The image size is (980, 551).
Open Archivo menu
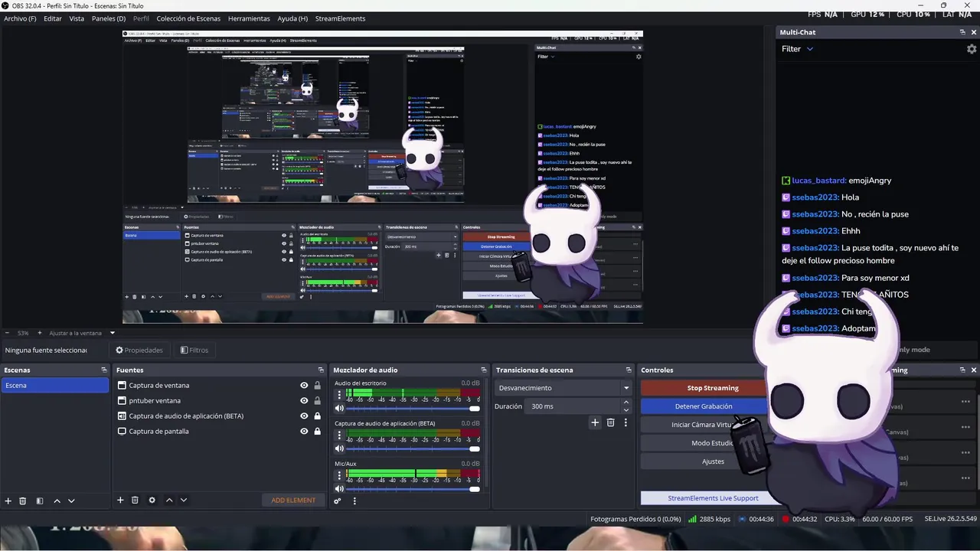coord(20,18)
